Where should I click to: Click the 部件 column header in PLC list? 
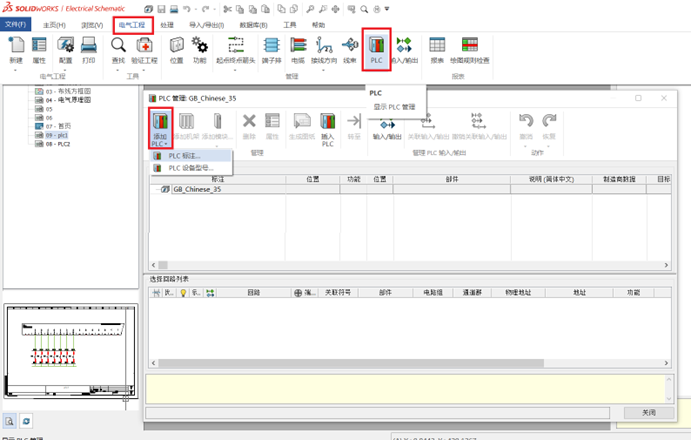coord(452,179)
